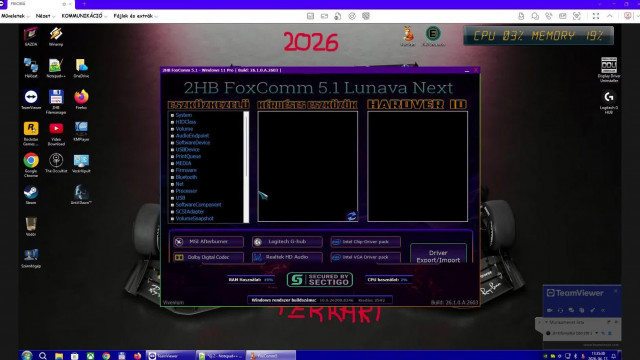Image resolution: width=640 pixels, height=360 pixels.
Task: Click the remote Start button on taskbar
Action: [27, 356]
